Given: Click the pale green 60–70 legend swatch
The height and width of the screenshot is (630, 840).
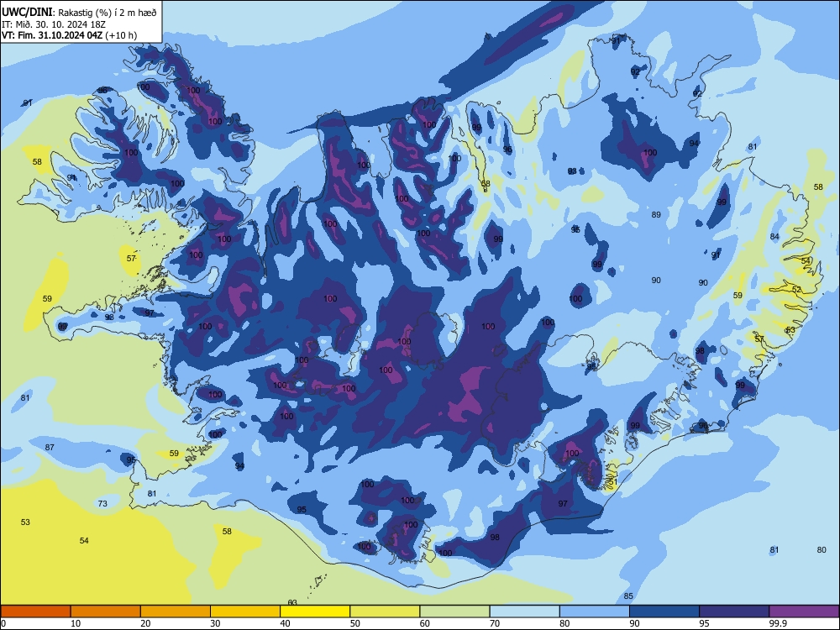Looking at the screenshot, I should pyautogui.click(x=454, y=612).
